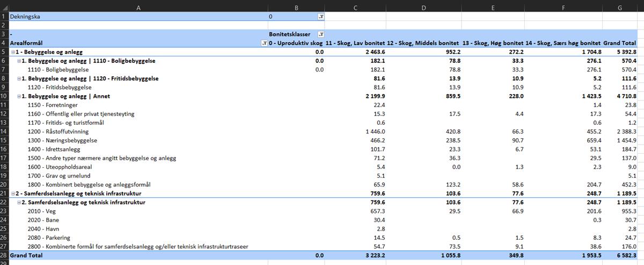Click the value 1 446.0 in Råstoffutvinning row
The width and height of the screenshot is (644, 265).
(376, 131)
